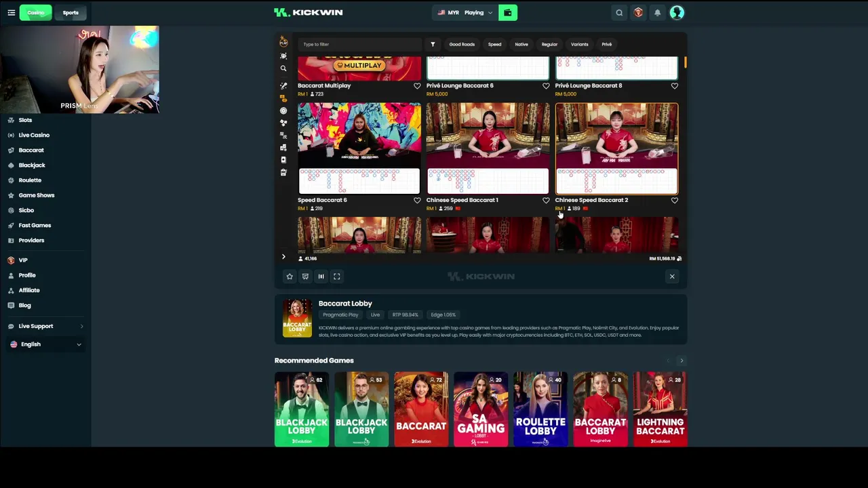The image size is (868, 488).
Task: Click the star favorite button below the game
Action: tap(290, 277)
